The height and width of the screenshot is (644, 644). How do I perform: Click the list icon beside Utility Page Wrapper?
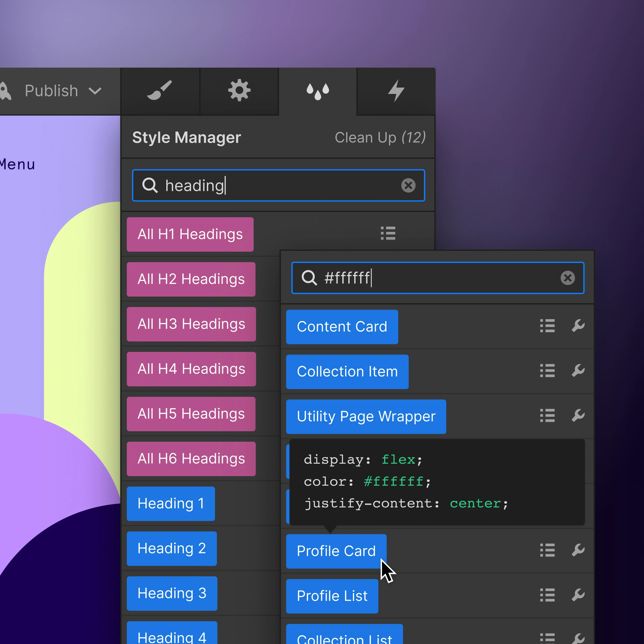547,415
